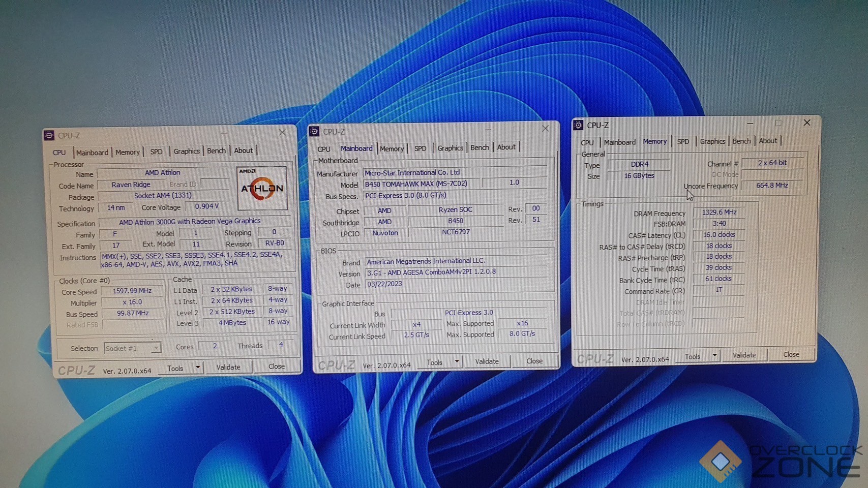Click the Manufacturer field 'Micro-Star International Co. Ltd'
The height and width of the screenshot is (488, 868).
pos(455,172)
